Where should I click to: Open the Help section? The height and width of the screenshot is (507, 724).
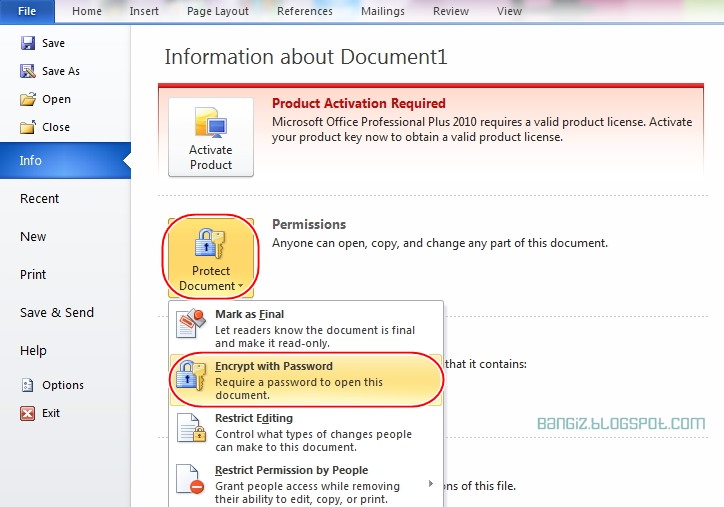coord(33,350)
